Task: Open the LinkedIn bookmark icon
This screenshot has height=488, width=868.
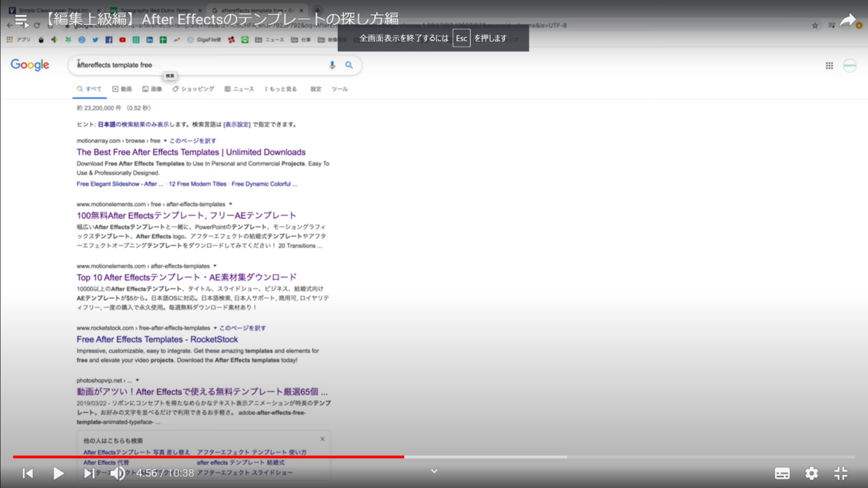Action: (149, 39)
